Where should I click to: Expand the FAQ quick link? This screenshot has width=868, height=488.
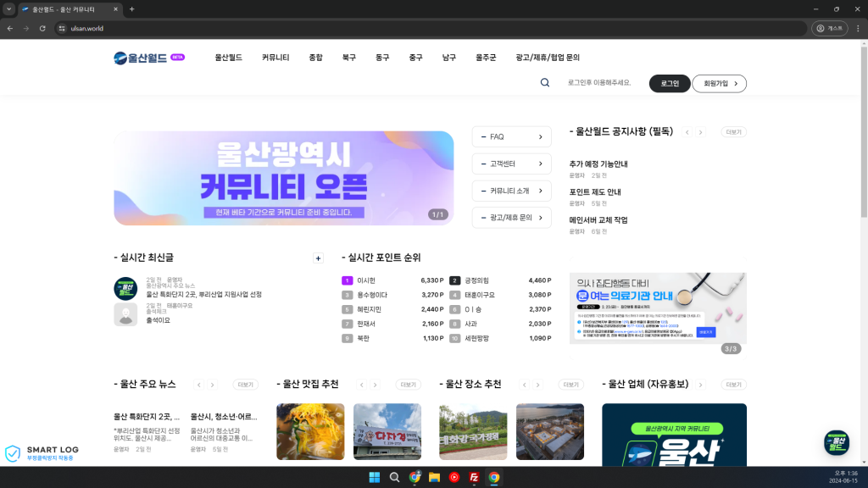[x=511, y=136]
